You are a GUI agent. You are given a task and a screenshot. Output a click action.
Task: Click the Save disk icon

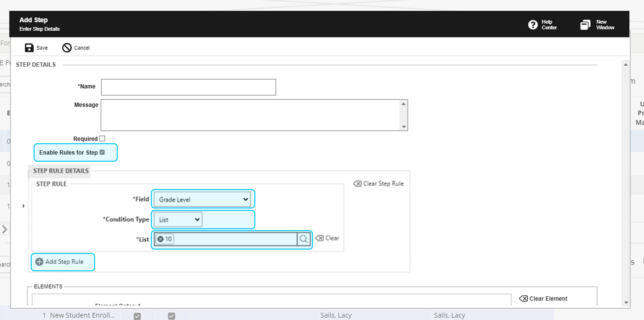point(29,48)
